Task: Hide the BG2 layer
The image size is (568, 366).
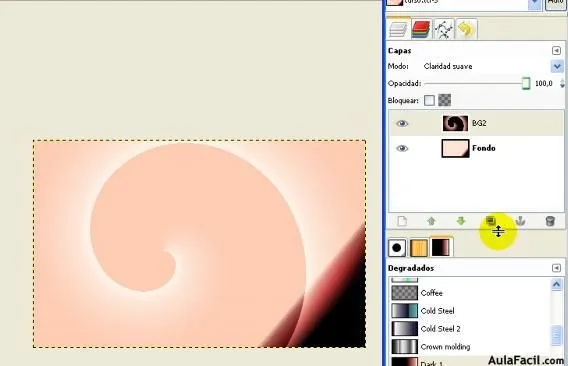Action: pyautogui.click(x=402, y=124)
